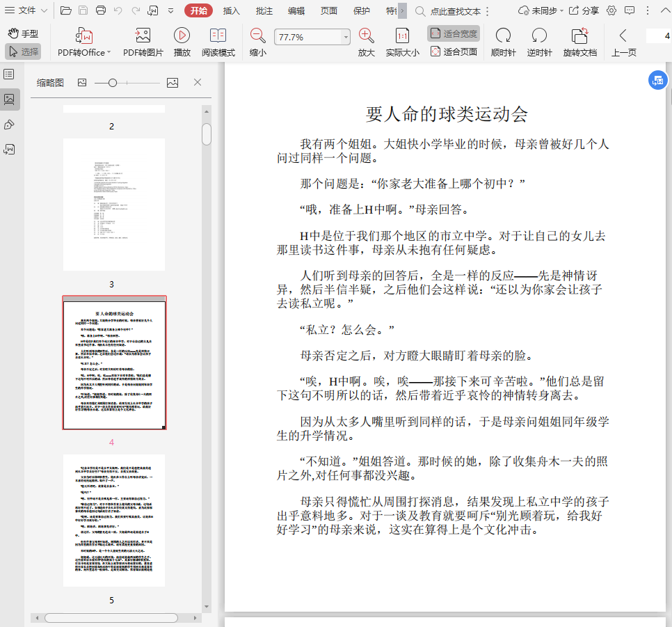Click the large thumbnail size icon

[x=173, y=83]
